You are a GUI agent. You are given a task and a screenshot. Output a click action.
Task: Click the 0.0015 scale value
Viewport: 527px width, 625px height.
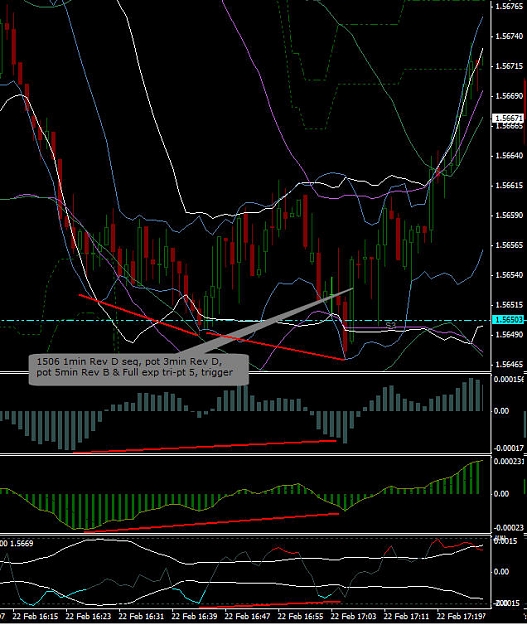(x=506, y=541)
